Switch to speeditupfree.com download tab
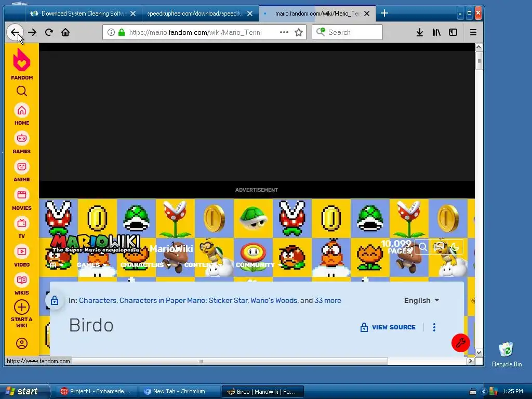 [x=195, y=13]
